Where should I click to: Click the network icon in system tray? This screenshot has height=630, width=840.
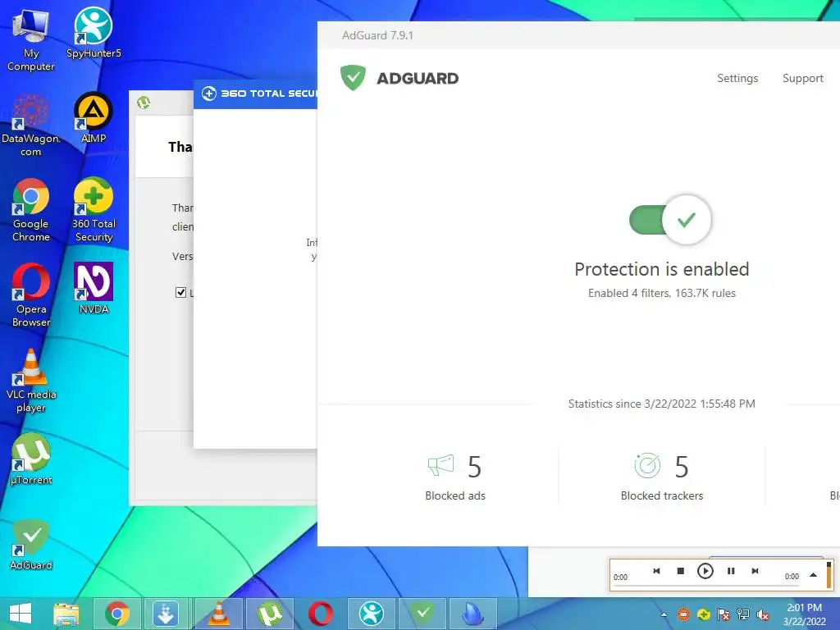coord(743,614)
